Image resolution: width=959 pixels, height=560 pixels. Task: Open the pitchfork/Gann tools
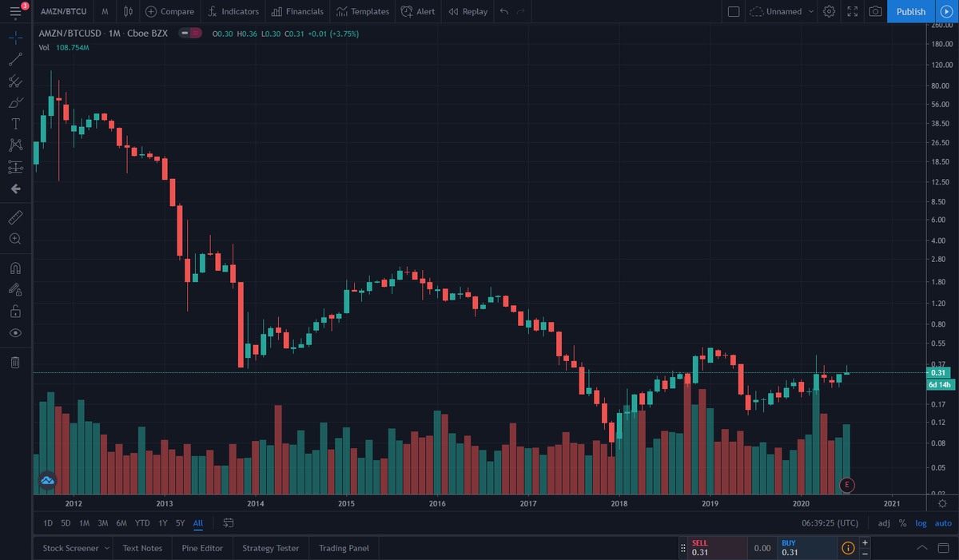[15, 81]
